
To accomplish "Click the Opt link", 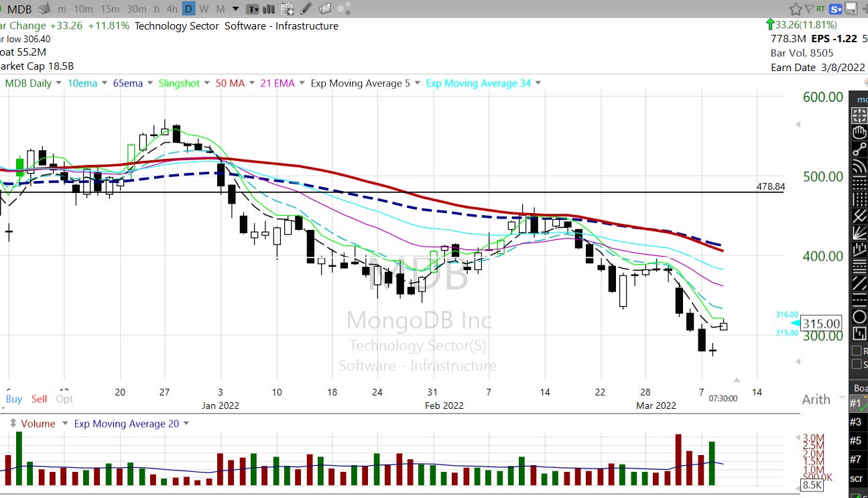I will [64, 399].
